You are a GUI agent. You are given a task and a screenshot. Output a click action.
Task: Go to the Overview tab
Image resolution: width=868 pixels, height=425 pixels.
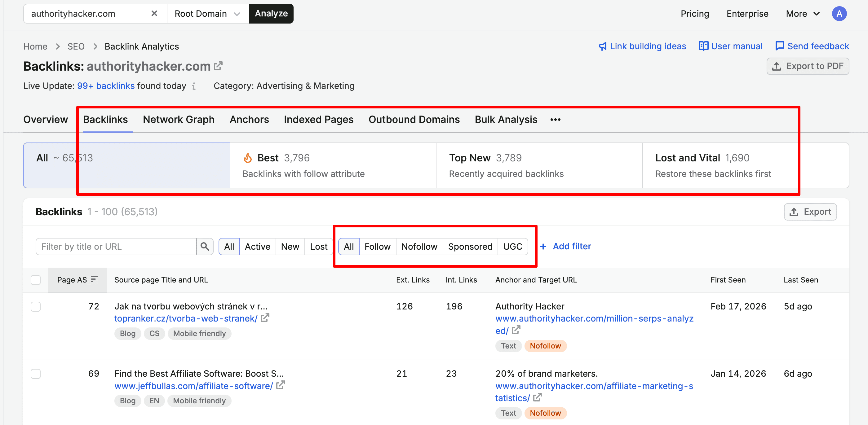46,120
